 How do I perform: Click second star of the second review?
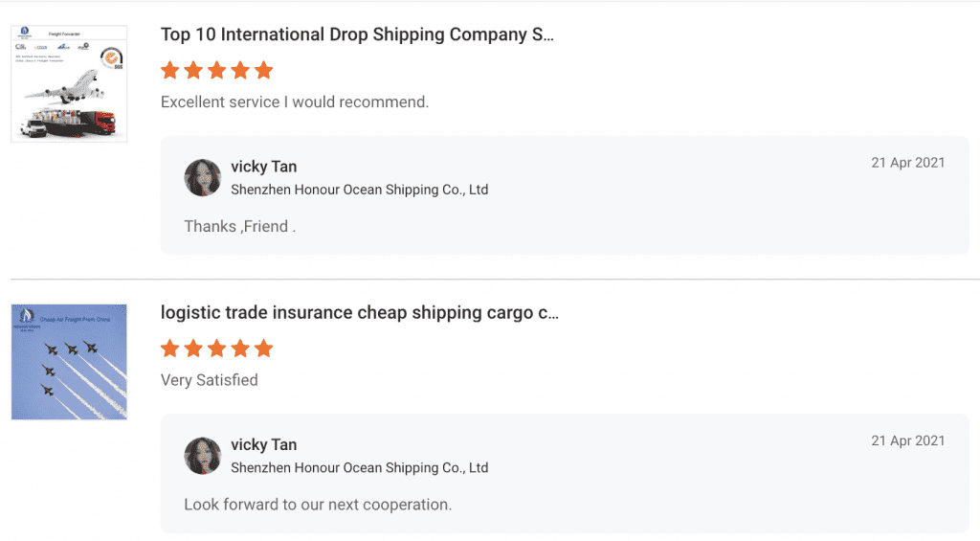coord(194,349)
